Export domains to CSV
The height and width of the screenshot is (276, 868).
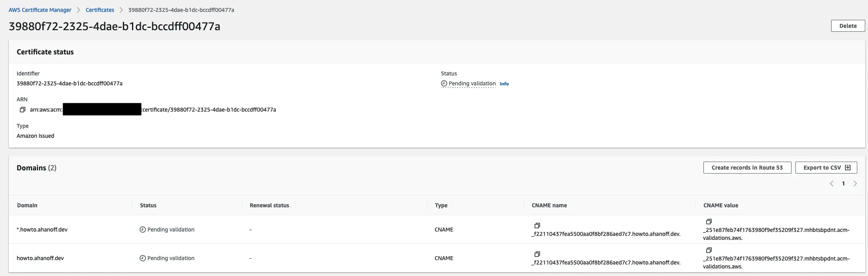[x=826, y=168]
